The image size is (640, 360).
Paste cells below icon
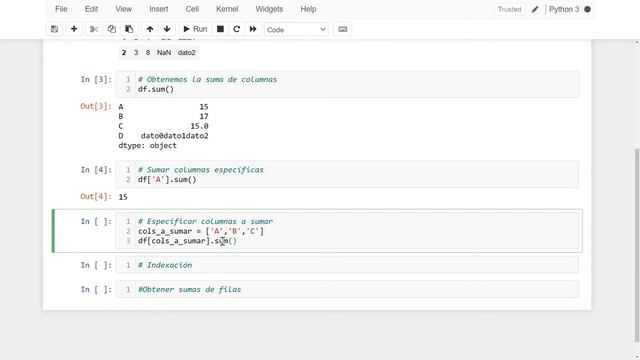(129, 29)
